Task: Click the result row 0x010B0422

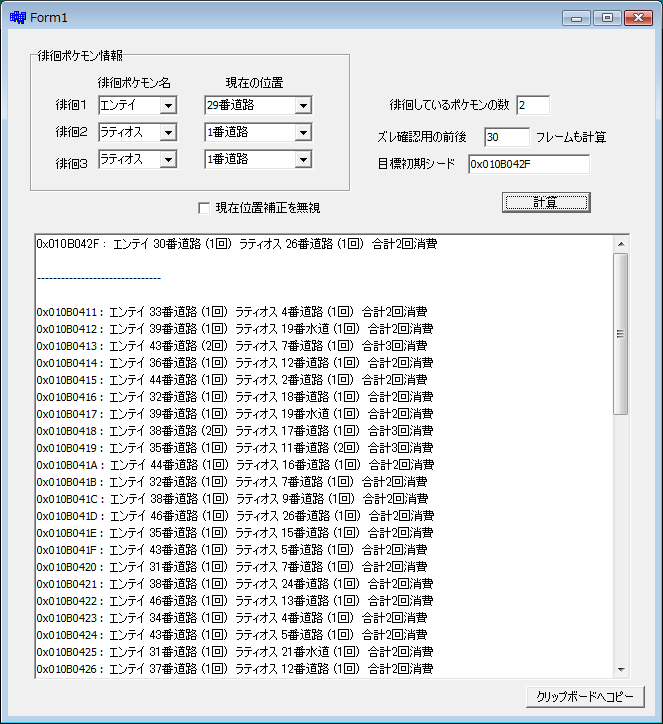Action: tap(235, 601)
